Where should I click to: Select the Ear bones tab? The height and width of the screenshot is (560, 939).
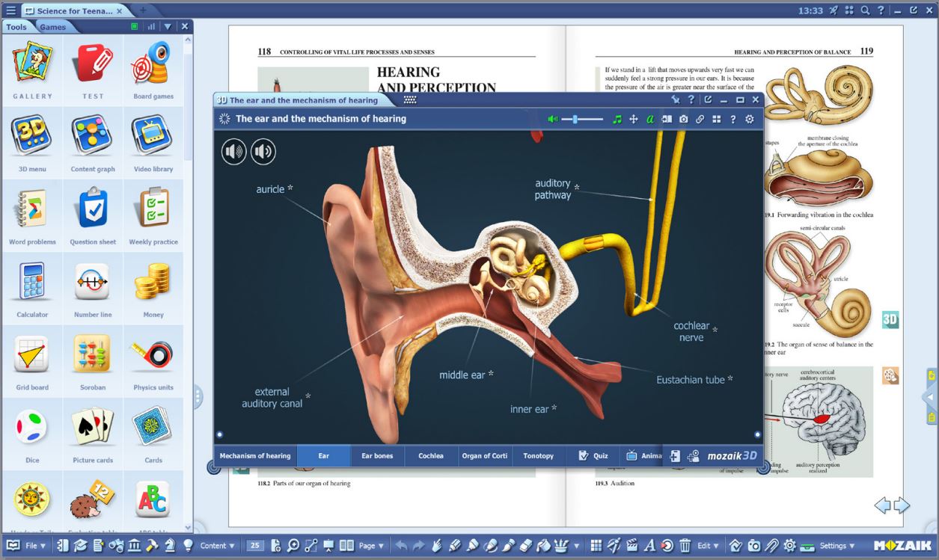pos(377,456)
